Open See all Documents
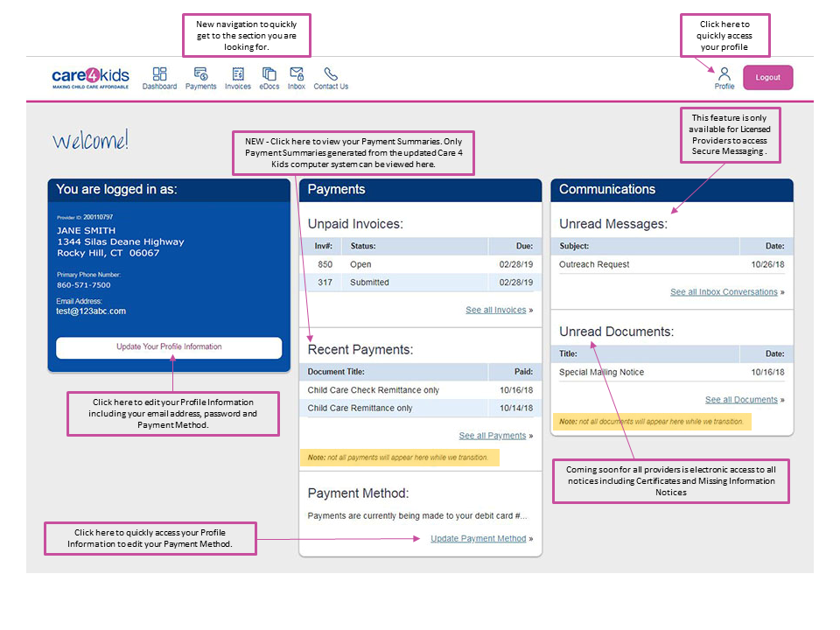840x630 pixels. (742, 399)
